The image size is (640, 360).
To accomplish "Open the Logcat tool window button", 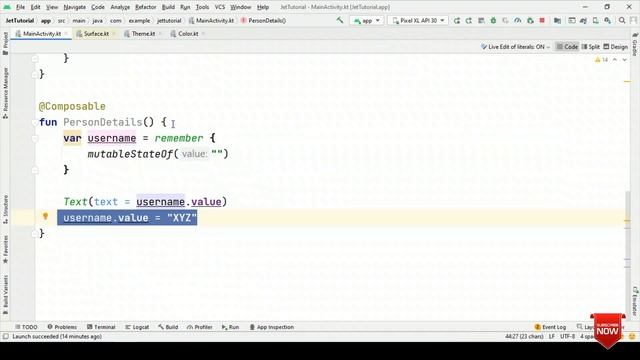I will pos(137,327).
